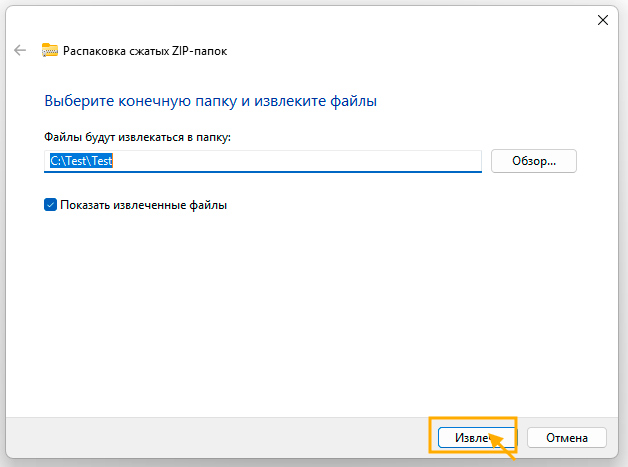Image resolution: width=628 pixels, height=467 pixels.
Task: Close the ZIP extraction dialog
Action: point(603,20)
